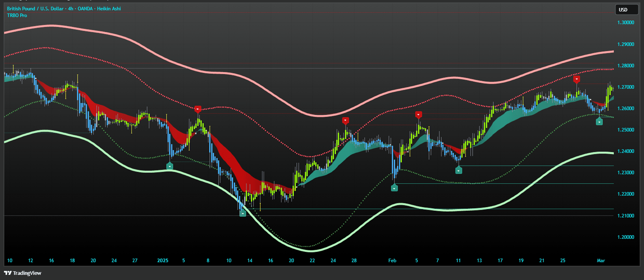Screen dimensions: 644x280
Task: Click the 1.27000 price axis label
Action: coord(626,87)
